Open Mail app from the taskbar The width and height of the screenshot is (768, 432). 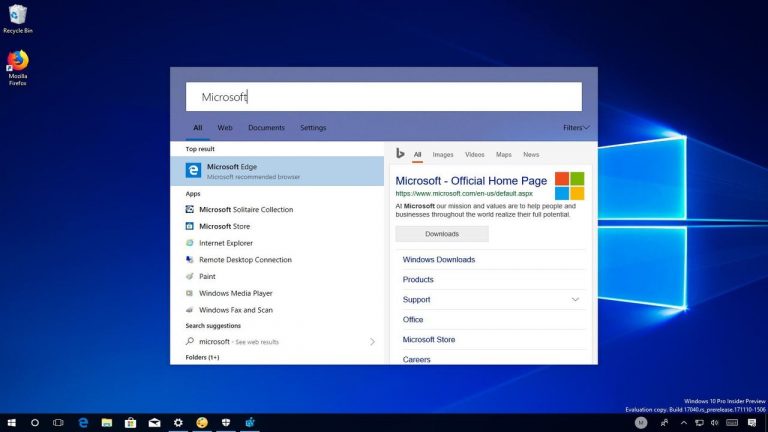pos(154,422)
